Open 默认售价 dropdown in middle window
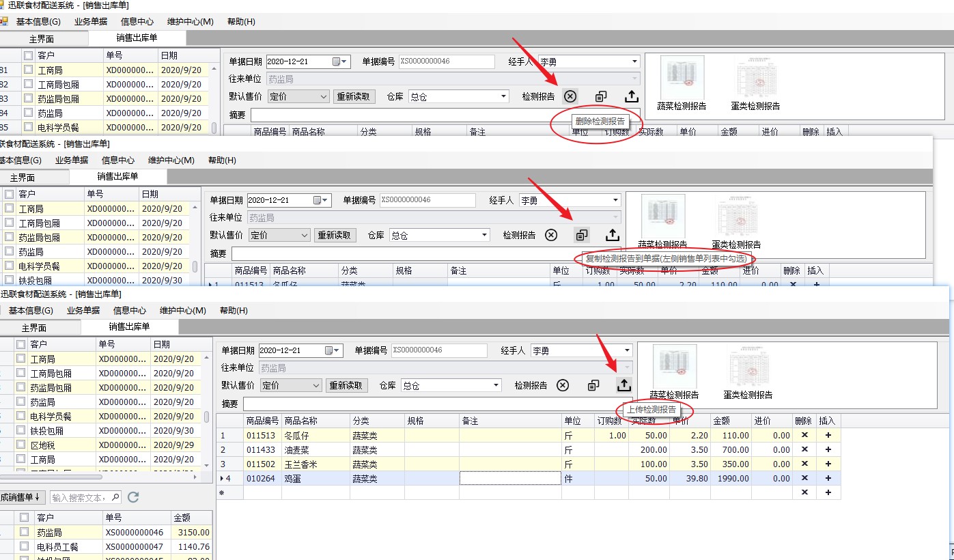Viewport: 954px width, 560px height. tap(305, 235)
